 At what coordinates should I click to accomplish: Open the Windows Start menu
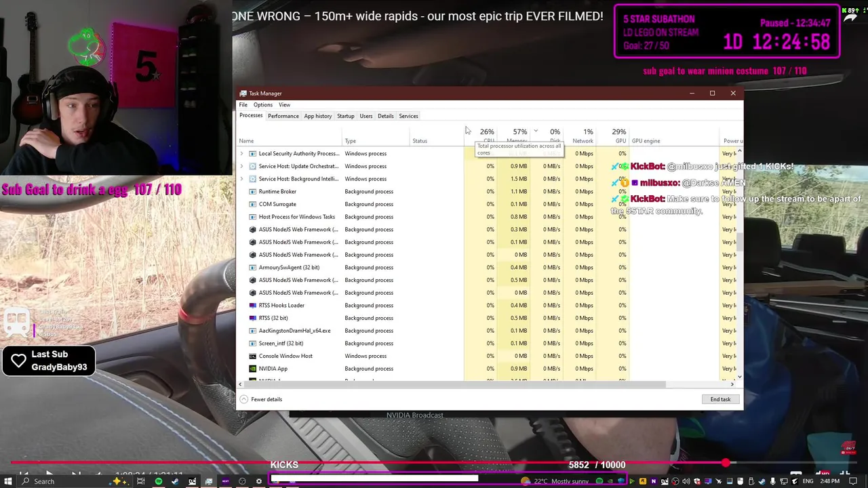(7, 481)
